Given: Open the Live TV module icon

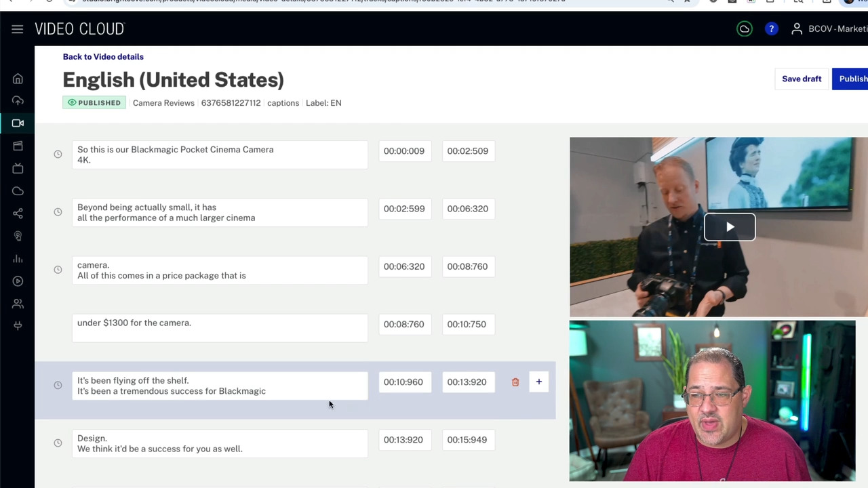Looking at the screenshot, I should pos(18,168).
